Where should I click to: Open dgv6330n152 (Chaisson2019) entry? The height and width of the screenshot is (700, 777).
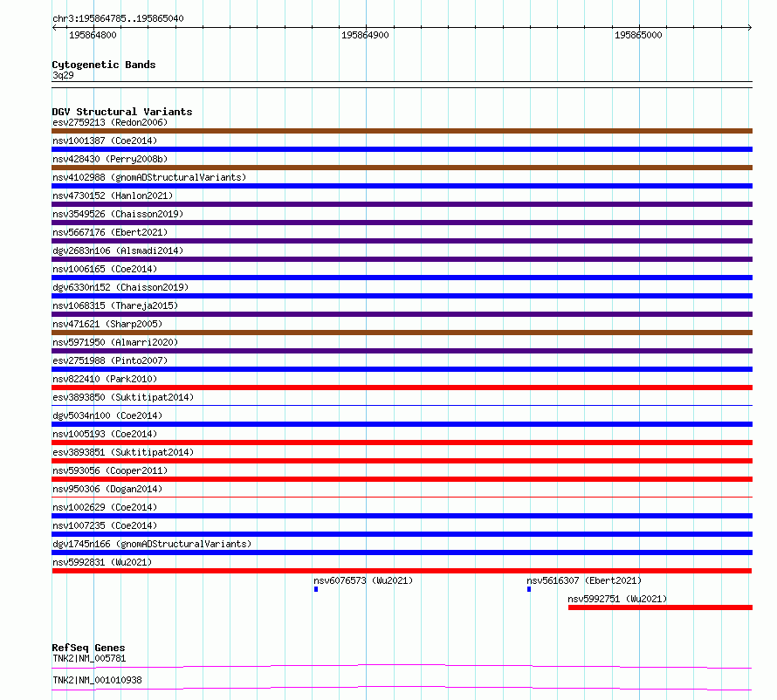[x=120, y=287]
